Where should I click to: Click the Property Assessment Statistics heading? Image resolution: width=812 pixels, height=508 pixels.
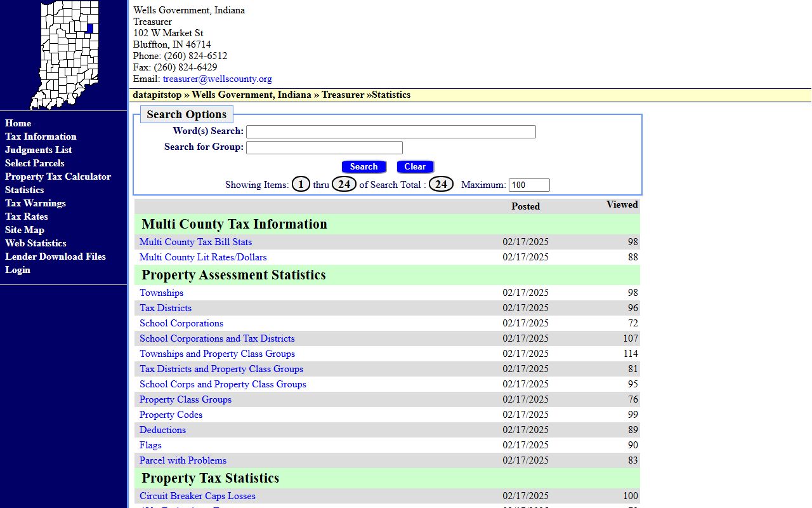pyautogui.click(x=233, y=275)
